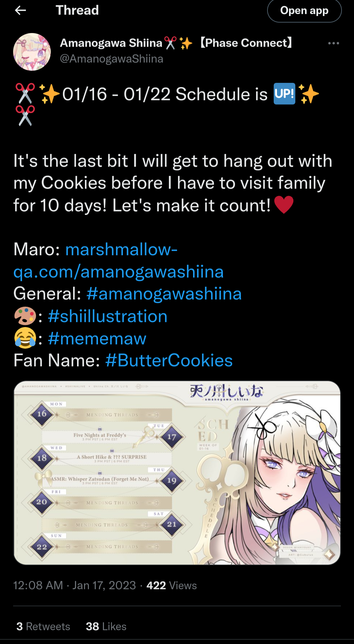
Task: Open the schedule image thumbnail
Action: click(177, 473)
